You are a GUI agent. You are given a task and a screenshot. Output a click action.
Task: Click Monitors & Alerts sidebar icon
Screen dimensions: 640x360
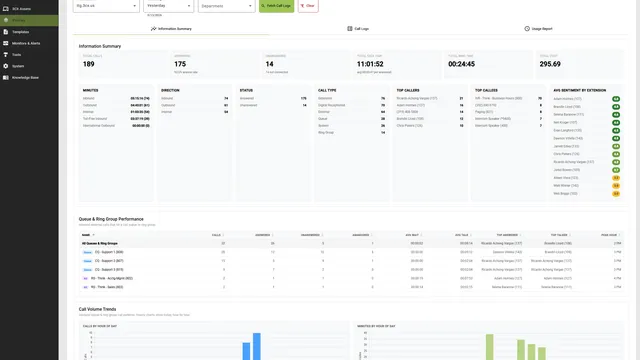(x=6, y=43)
